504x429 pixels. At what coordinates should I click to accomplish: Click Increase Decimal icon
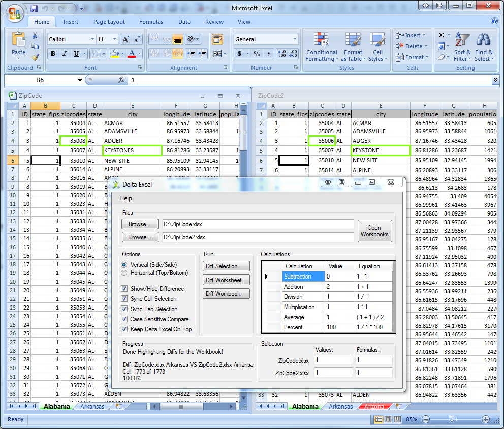(282, 54)
